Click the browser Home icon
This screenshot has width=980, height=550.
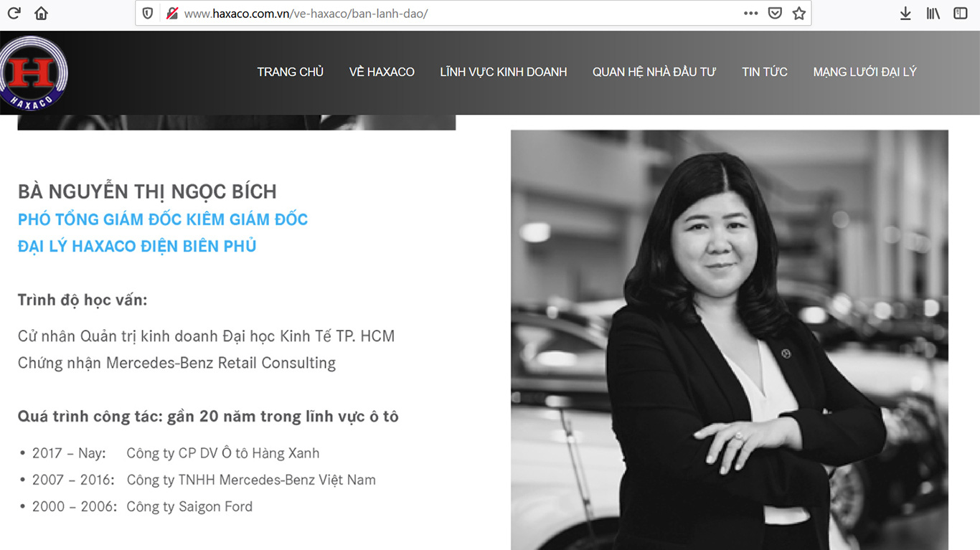[41, 12]
